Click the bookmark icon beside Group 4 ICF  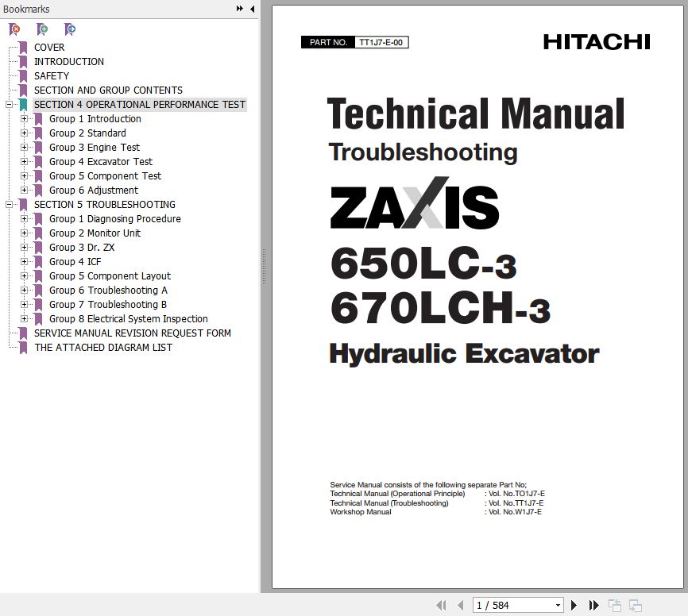38,262
